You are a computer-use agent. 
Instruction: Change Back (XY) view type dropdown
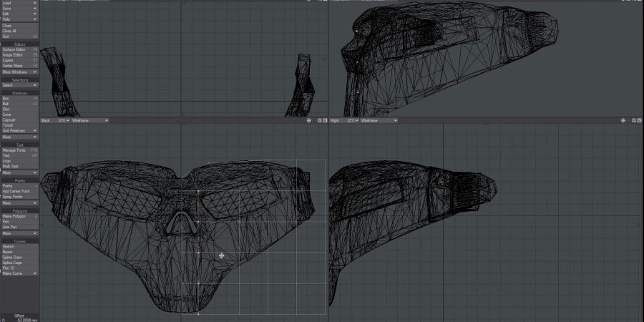[56, 120]
